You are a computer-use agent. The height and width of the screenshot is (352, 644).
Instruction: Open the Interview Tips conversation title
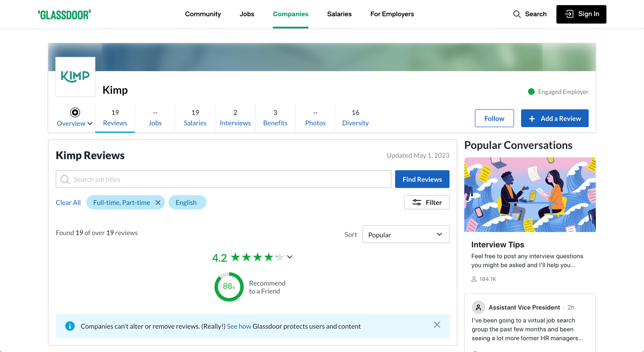tap(498, 245)
